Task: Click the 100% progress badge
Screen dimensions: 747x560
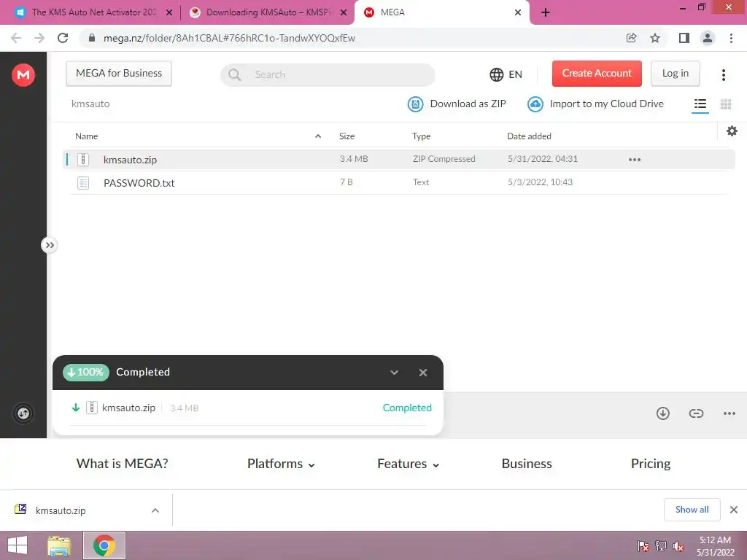Action: [86, 373]
